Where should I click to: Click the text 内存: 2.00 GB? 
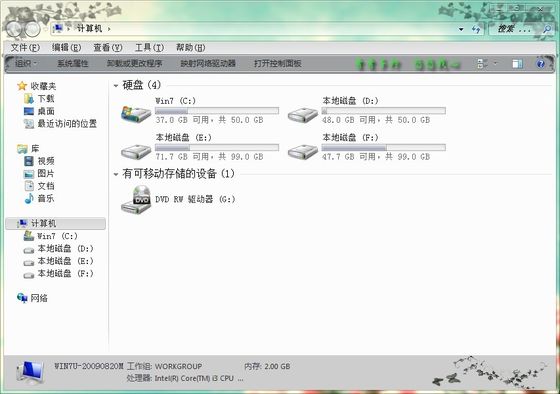pyautogui.click(x=267, y=366)
